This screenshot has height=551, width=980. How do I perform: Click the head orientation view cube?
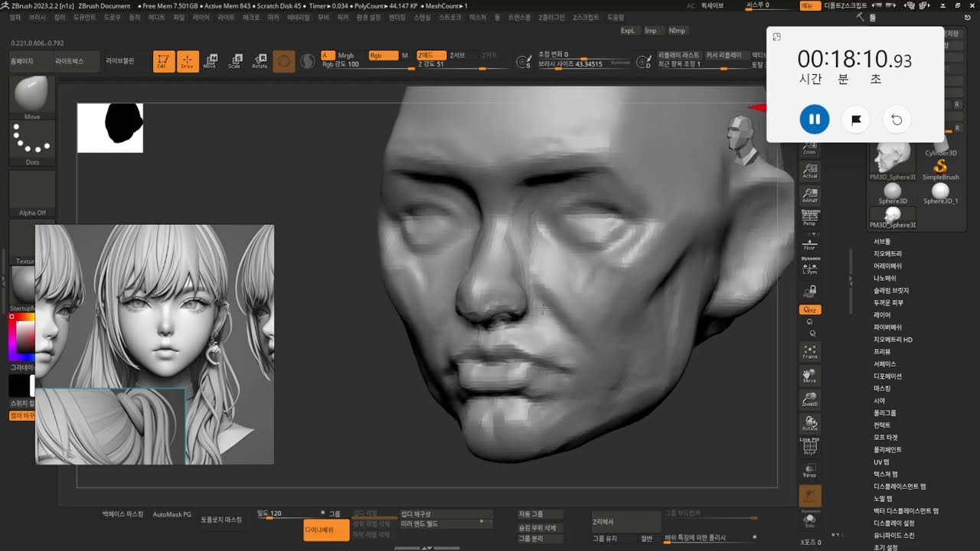tap(741, 140)
